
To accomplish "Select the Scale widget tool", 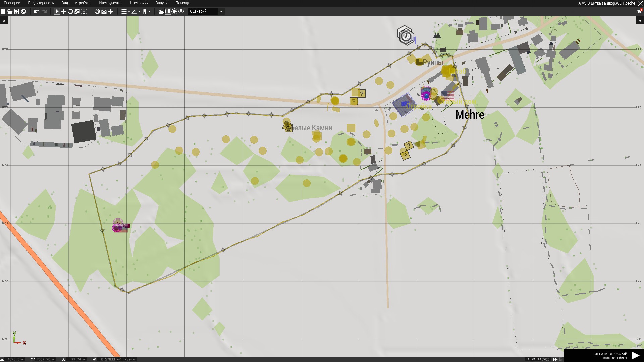I will [77, 11].
